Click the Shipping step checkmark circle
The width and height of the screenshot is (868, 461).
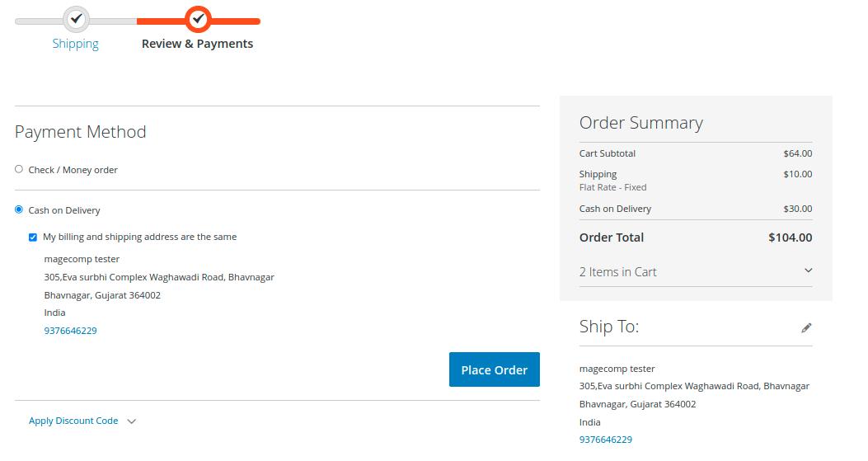tap(76, 18)
